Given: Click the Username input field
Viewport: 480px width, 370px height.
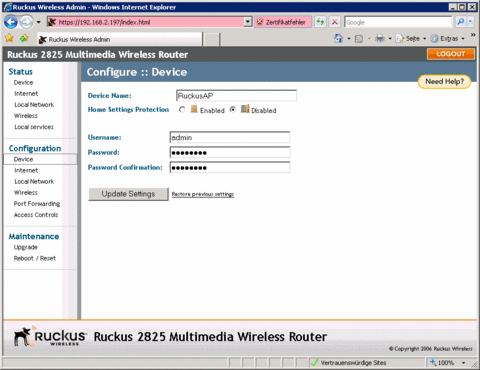Looking at the screenshot, I should pyautogui.click(x=230, y=137).
